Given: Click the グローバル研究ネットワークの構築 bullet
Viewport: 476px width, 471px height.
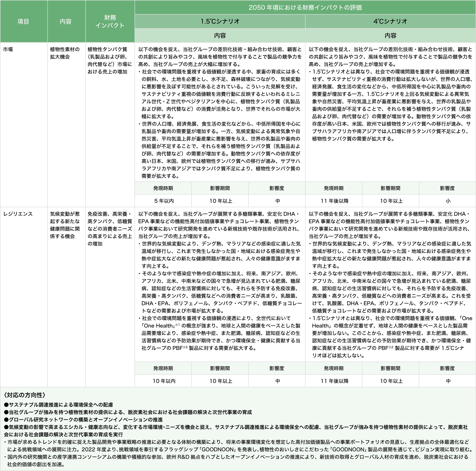Looking at the screenshot, I should click(83, 420).
